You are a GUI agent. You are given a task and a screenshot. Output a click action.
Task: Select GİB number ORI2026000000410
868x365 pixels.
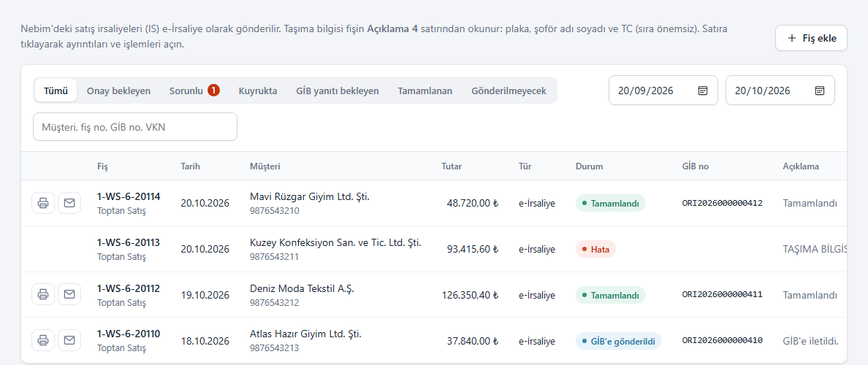723,341
